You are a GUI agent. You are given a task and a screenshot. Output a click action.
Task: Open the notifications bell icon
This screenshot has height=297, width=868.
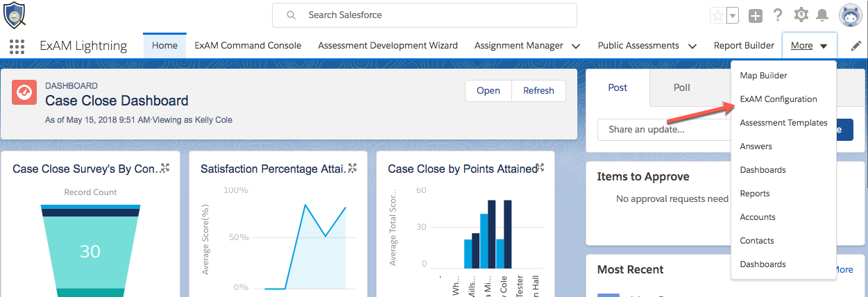click(x=823, y=15)
